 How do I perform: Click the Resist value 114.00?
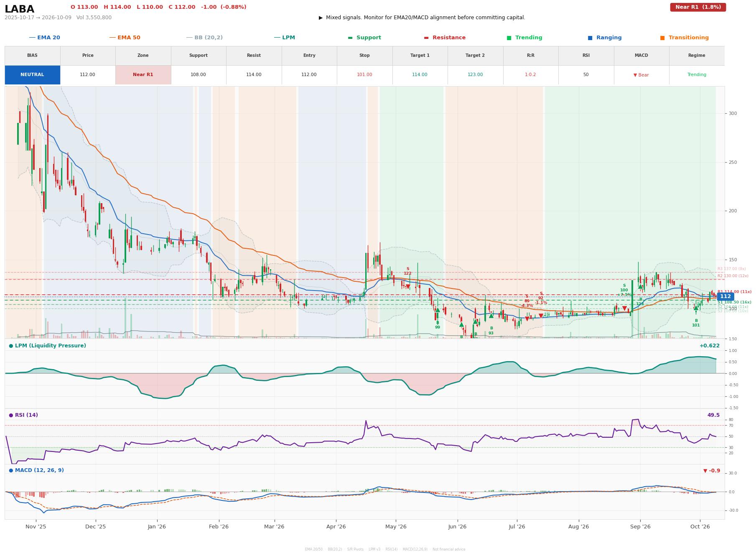(254, 75)
